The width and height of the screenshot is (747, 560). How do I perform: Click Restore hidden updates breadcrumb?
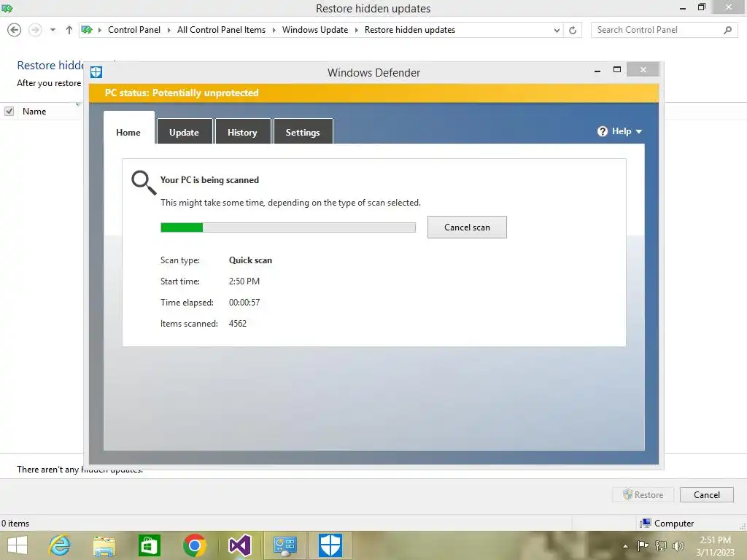point(410,30)
